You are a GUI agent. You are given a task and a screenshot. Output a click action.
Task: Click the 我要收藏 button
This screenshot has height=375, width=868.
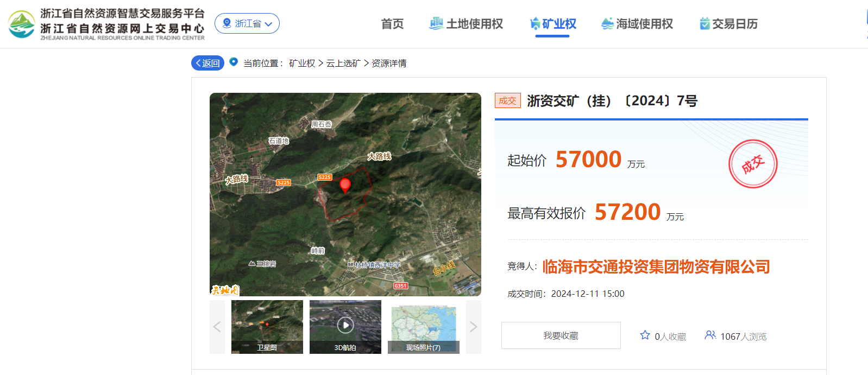click(561, 335)
